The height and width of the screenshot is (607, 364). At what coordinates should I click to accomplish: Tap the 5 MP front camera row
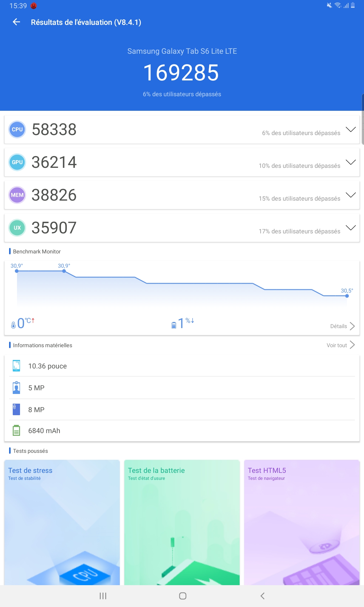pos(182,388)
